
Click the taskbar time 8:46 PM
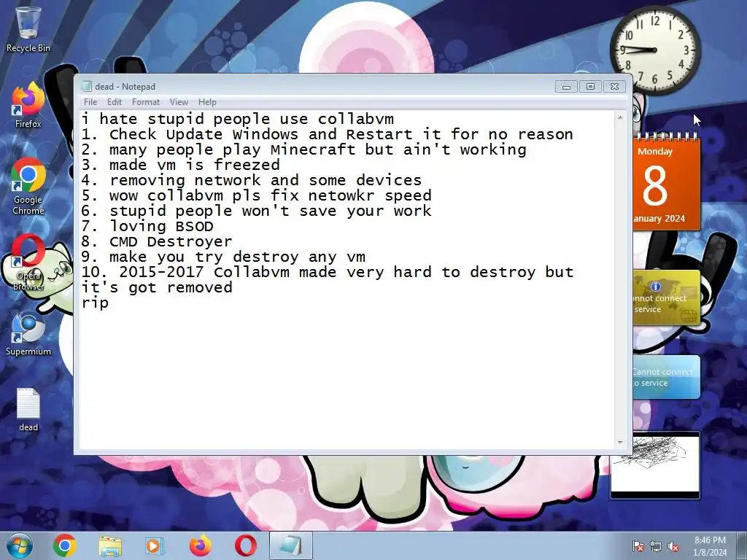[710, 540]
